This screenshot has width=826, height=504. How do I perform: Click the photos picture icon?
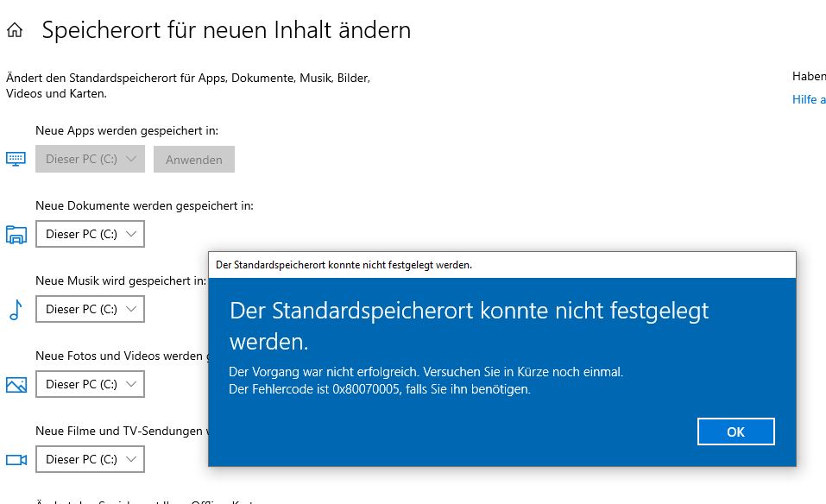point(16,385)
